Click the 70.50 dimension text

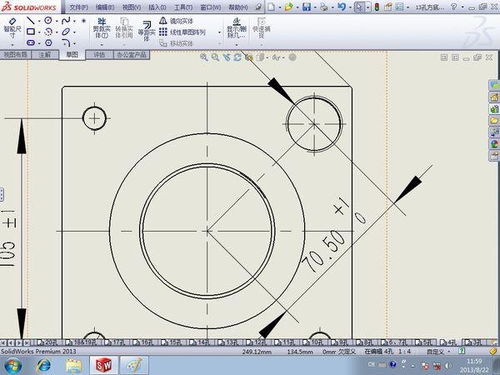click(324, 251)
